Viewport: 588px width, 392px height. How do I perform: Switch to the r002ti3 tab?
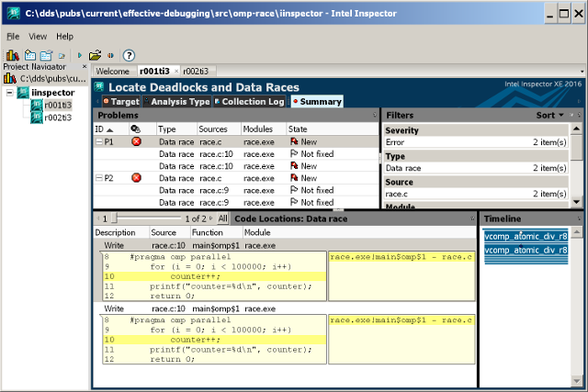pos(196,72)
